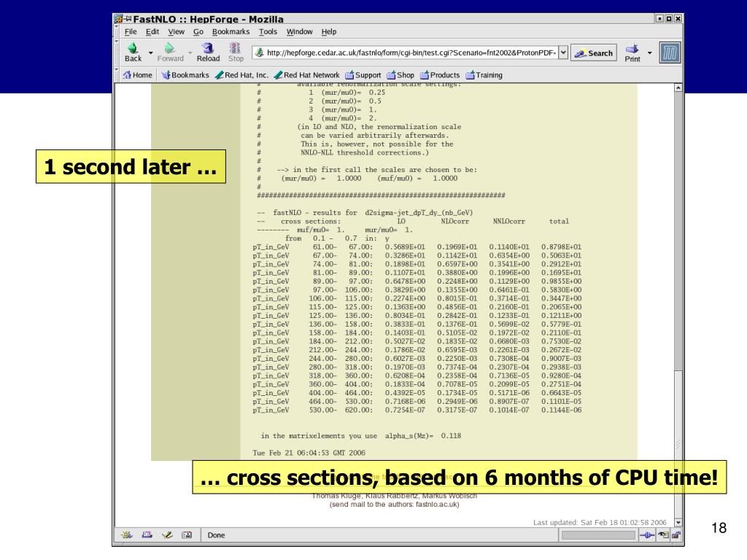Image resolution: width=747 pixels, height=560 pixels.
Task: Click the scrollbar up arrow
Action: coord(678,87)
